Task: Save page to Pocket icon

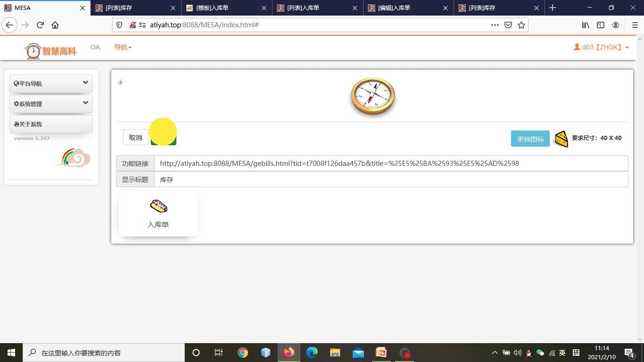Action: 508,25
